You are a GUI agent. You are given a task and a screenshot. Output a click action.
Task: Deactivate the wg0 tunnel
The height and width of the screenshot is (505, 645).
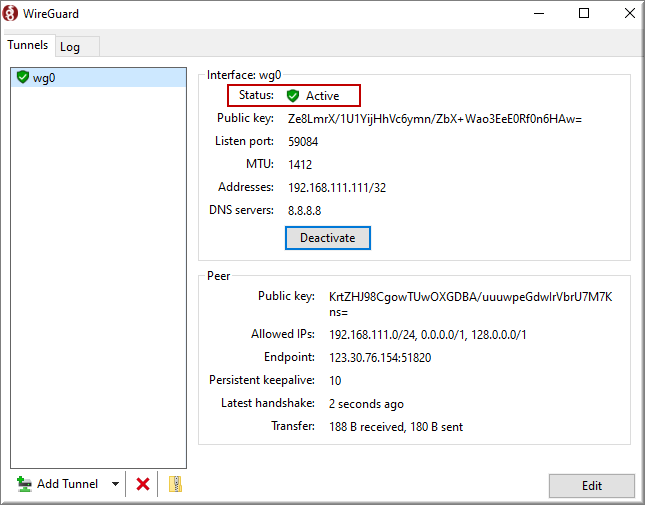(328, 238)
